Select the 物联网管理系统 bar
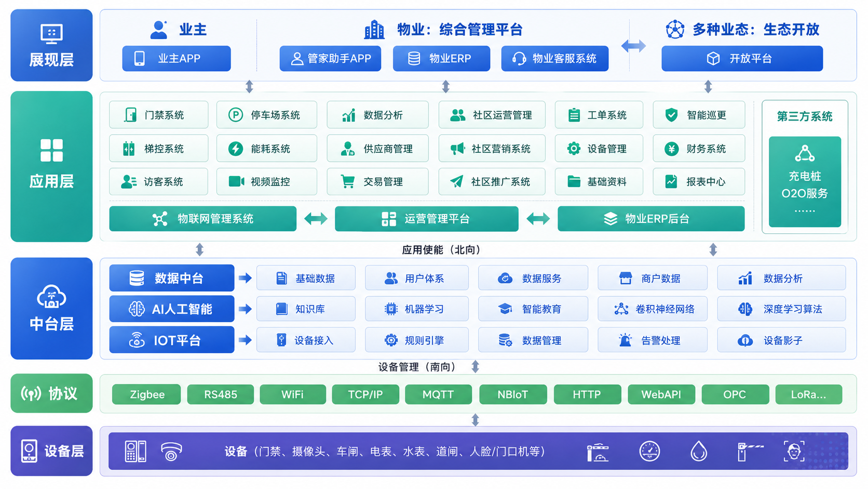 (x=203, y=219)
